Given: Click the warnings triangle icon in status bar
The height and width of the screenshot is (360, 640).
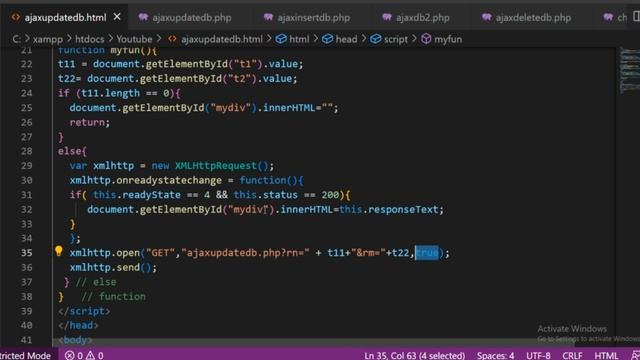Looking at the screenshot, I should (x=90, y=355).
